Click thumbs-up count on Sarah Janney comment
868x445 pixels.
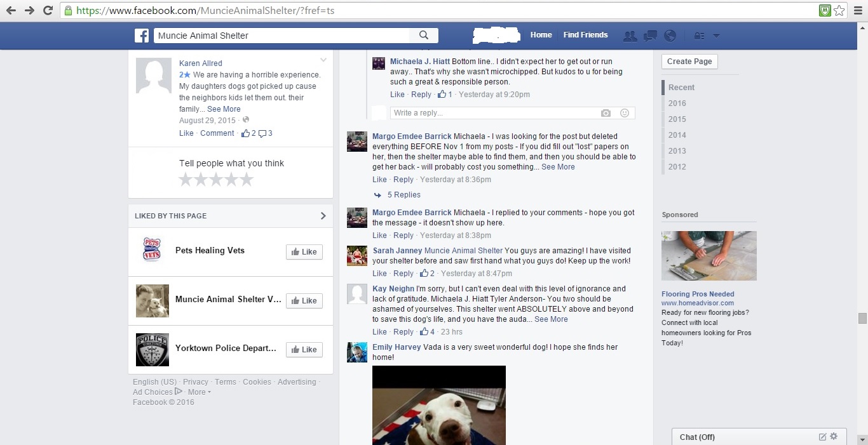(x=427, y=274)
